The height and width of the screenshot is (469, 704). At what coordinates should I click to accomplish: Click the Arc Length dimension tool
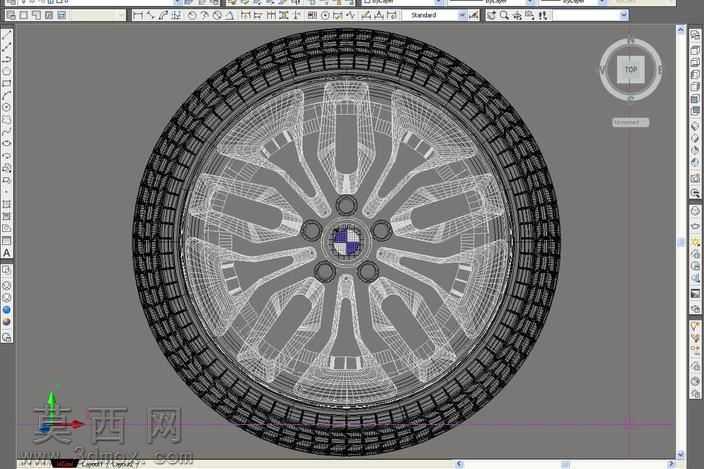pyautogui.click(x=163, y=15)
